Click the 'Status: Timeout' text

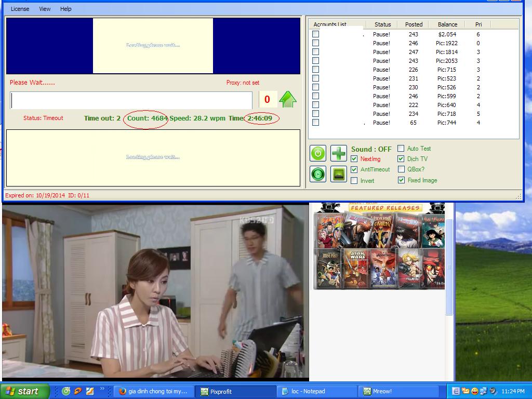43,118
